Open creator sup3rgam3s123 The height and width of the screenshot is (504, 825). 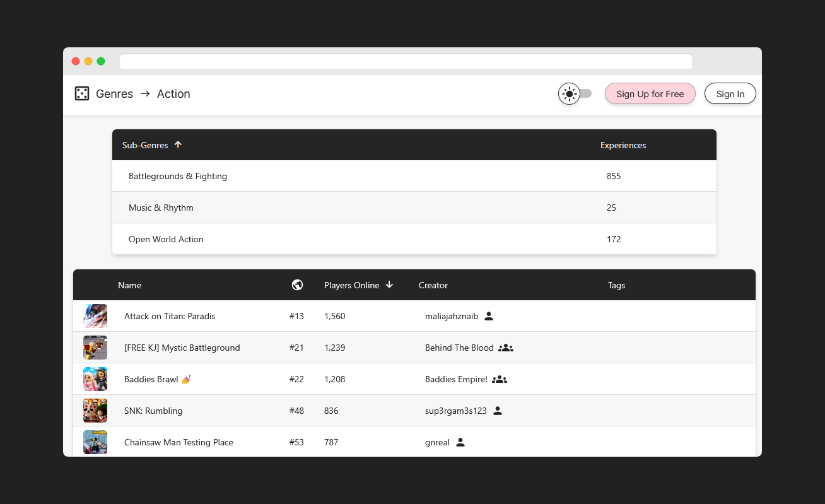point(456,411)
